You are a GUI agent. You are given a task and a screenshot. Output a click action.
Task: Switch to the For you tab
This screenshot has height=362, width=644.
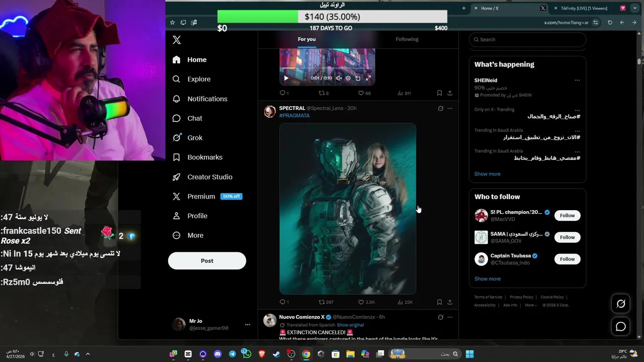(x=307, y=39)
